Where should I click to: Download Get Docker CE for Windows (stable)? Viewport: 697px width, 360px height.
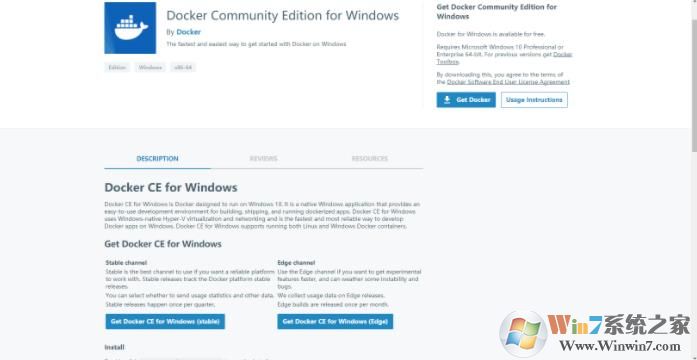(x=165, y=321)
